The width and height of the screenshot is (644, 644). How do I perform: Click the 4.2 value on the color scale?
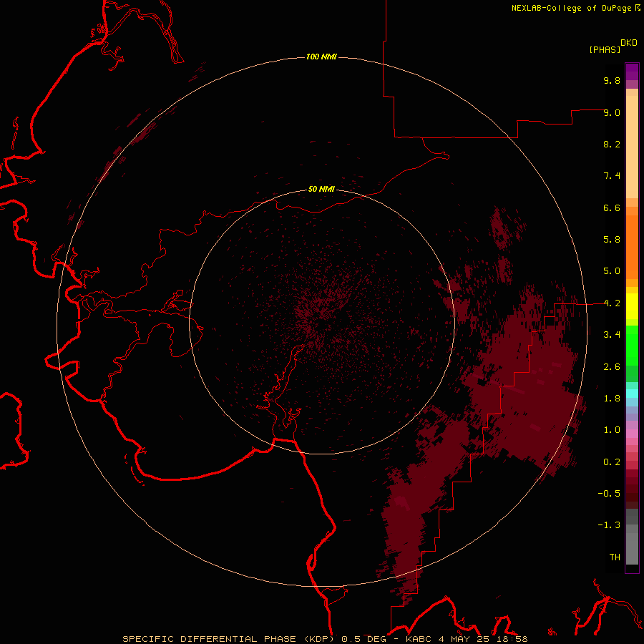(612, 303)
